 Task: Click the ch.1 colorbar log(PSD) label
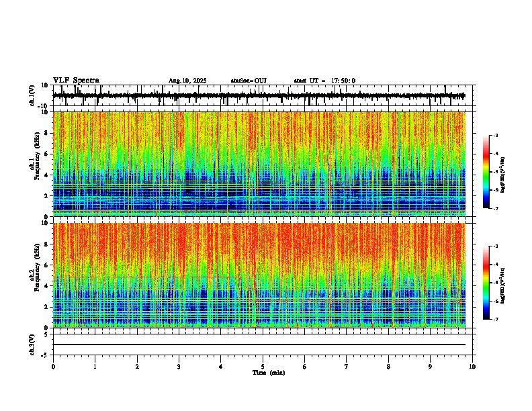(x=503, y=175)
